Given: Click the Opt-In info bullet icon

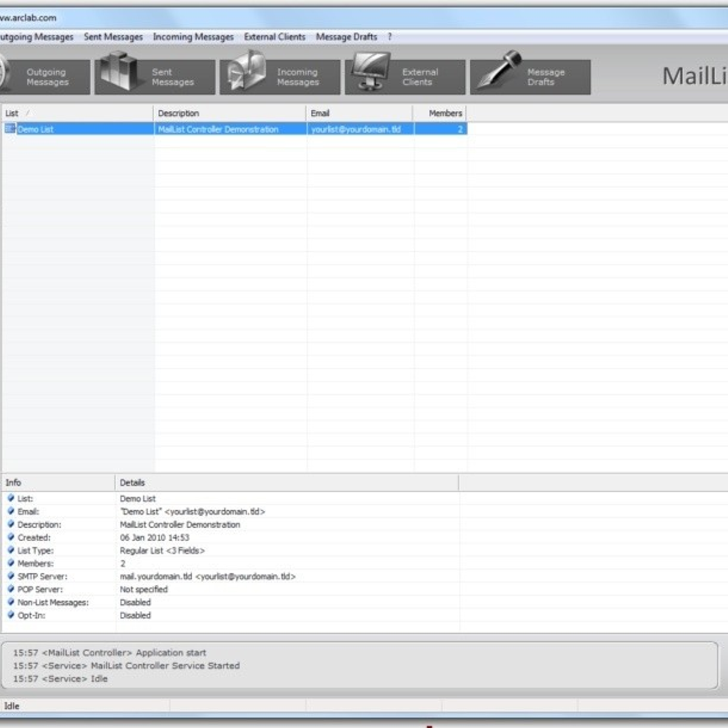Looking at the screenshot, I should [x=10, y=615].
